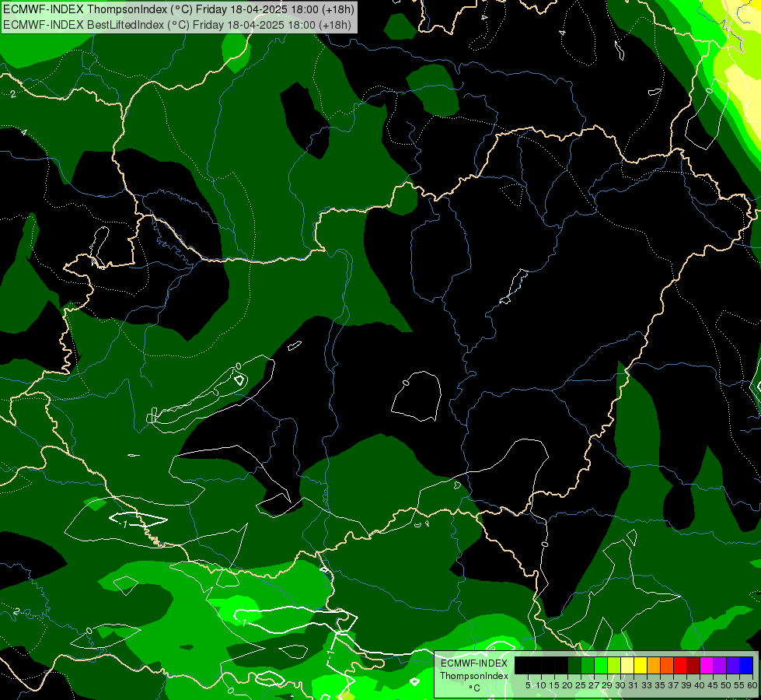This screenshot has height=700, width=761.
Task: Select the orange-red legend swatch
Action: tap(667, 666)
